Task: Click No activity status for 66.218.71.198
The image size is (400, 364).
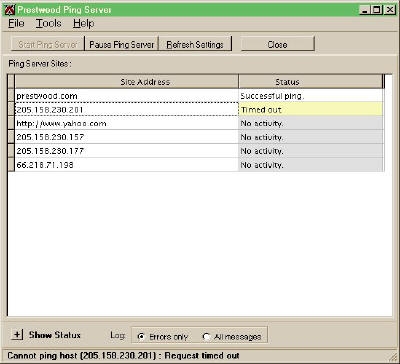Action: click(311, 165)
